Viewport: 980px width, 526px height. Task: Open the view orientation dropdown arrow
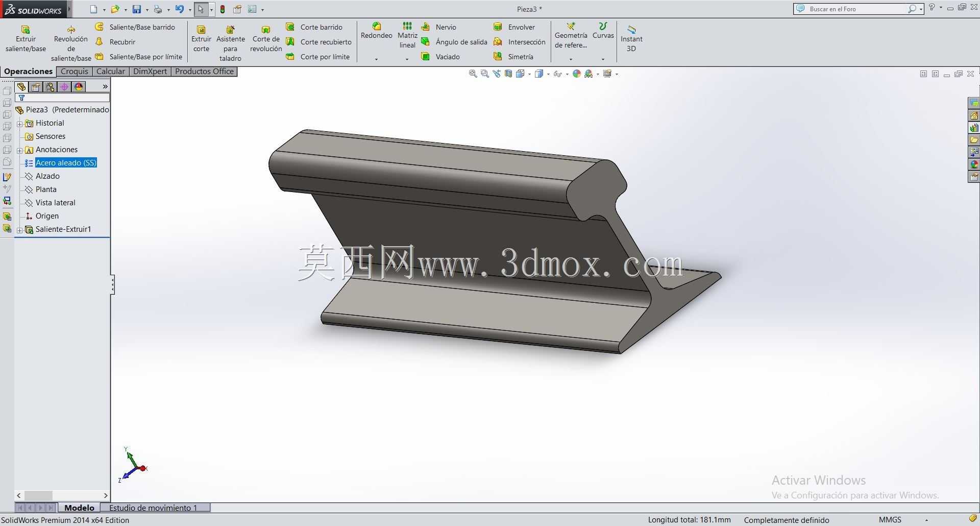tap(529, 74)
